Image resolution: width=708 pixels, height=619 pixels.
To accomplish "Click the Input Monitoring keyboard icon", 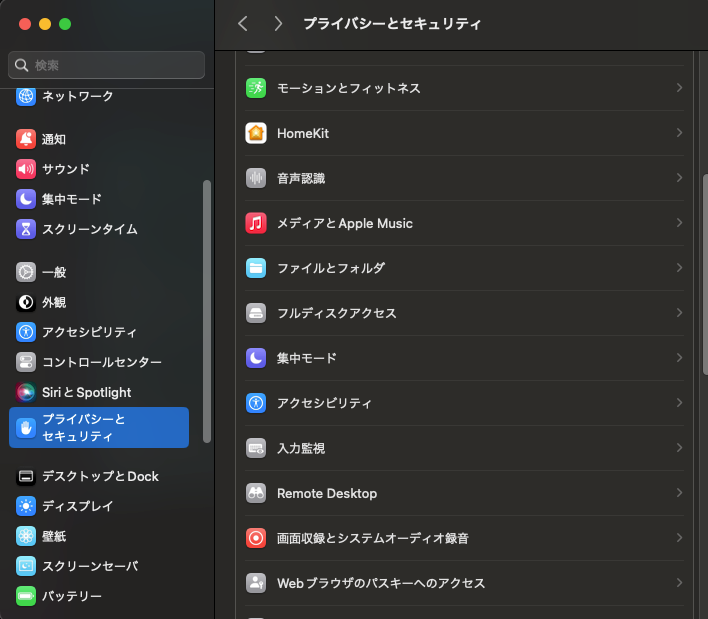I will (x=256, y=448).
